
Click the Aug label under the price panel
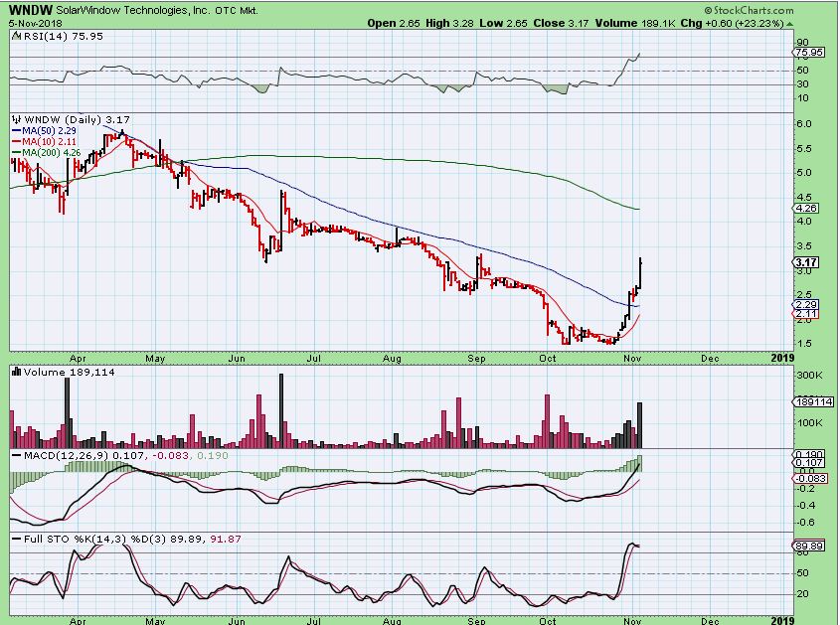pyautogui.click(x=392, y=359)
